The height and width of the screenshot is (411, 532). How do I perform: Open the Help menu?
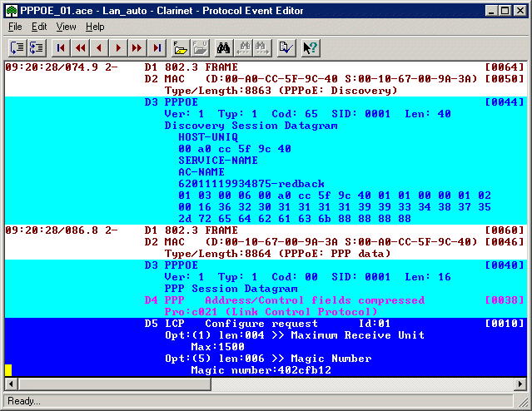95,27
